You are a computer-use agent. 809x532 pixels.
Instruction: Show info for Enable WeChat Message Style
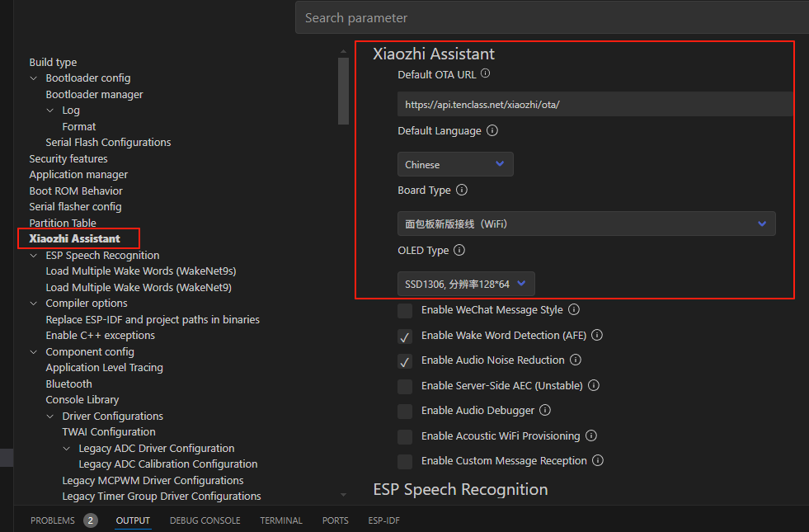tap(574, 309)
